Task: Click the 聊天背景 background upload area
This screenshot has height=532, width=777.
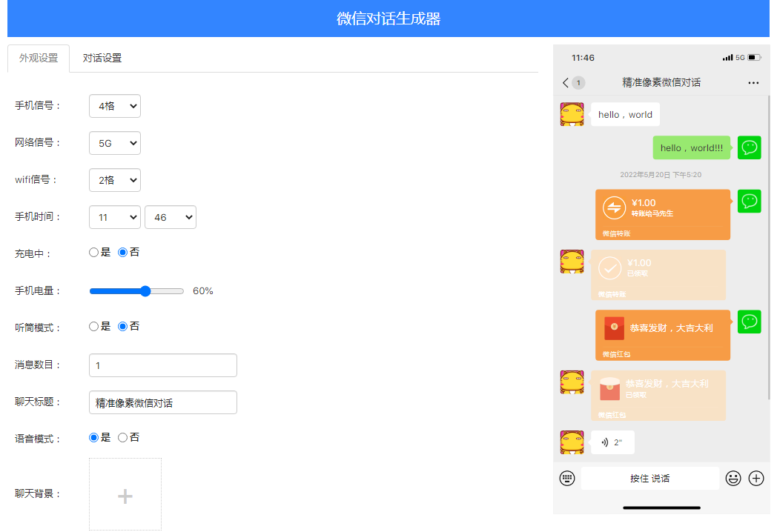Action: pos(125,493)
